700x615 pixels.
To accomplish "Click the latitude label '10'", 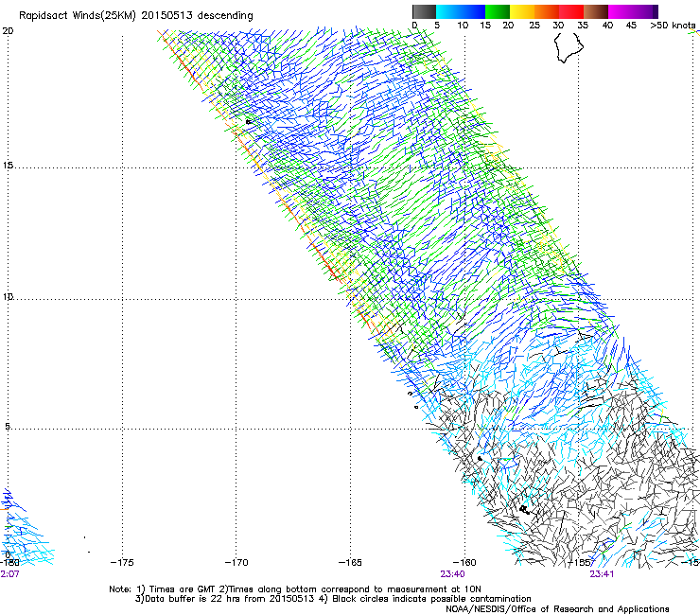I will pyautogui.click(x=8, y=296).
